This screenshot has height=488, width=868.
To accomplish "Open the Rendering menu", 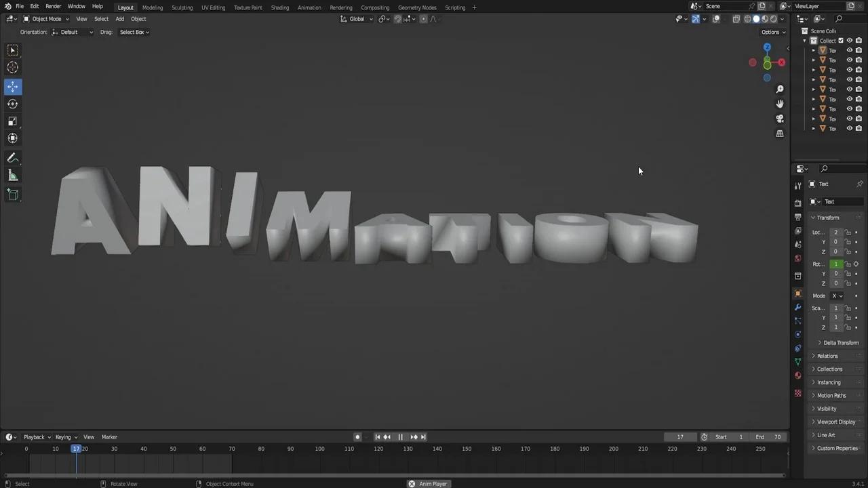I will pyautogui.click(x=341, y=7).
